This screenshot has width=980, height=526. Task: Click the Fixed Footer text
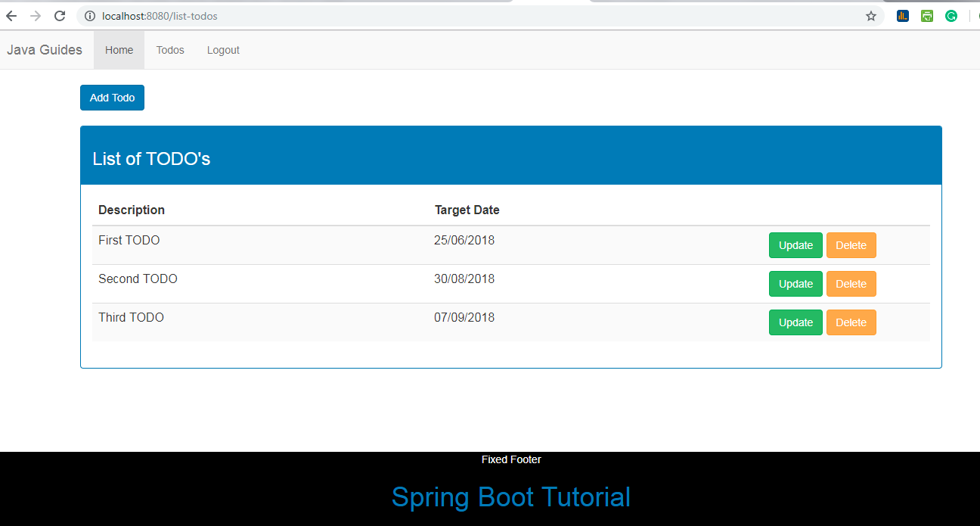click(511, 459)
